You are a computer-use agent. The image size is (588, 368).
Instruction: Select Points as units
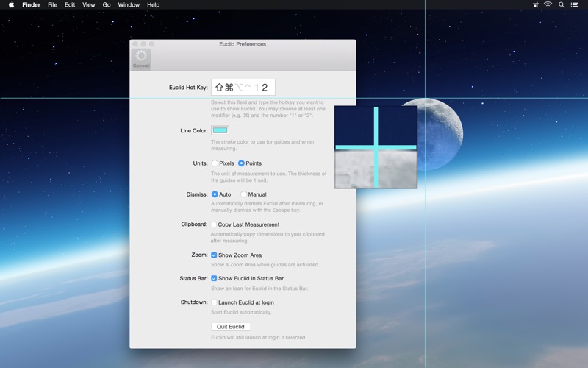click(242, 163)
